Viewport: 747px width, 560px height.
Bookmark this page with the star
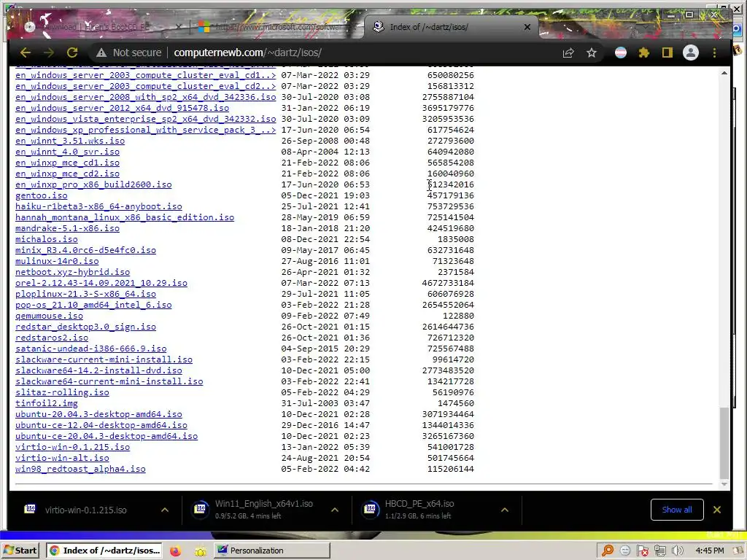(x=592, y=52)
